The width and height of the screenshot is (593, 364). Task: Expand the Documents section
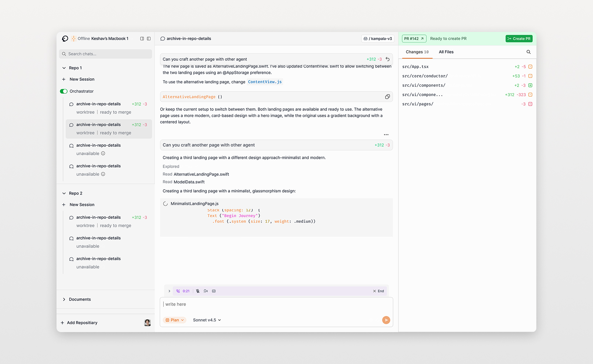pyautogui.click(x=64, y=299)
